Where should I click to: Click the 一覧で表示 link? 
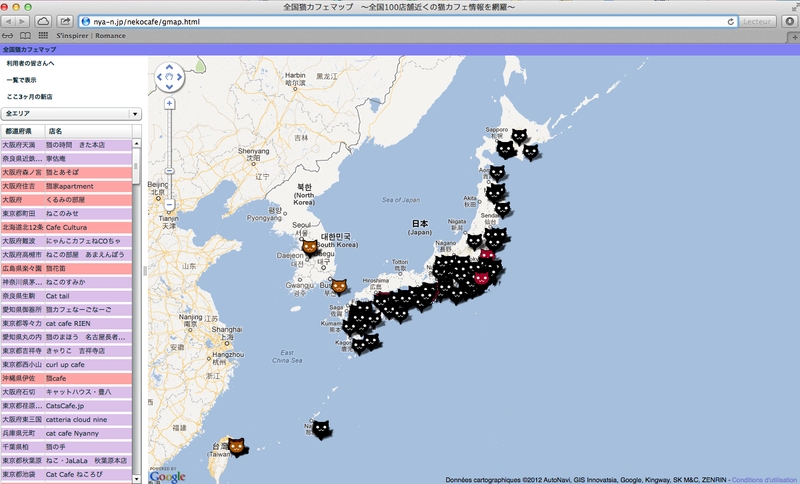point(21,80)
